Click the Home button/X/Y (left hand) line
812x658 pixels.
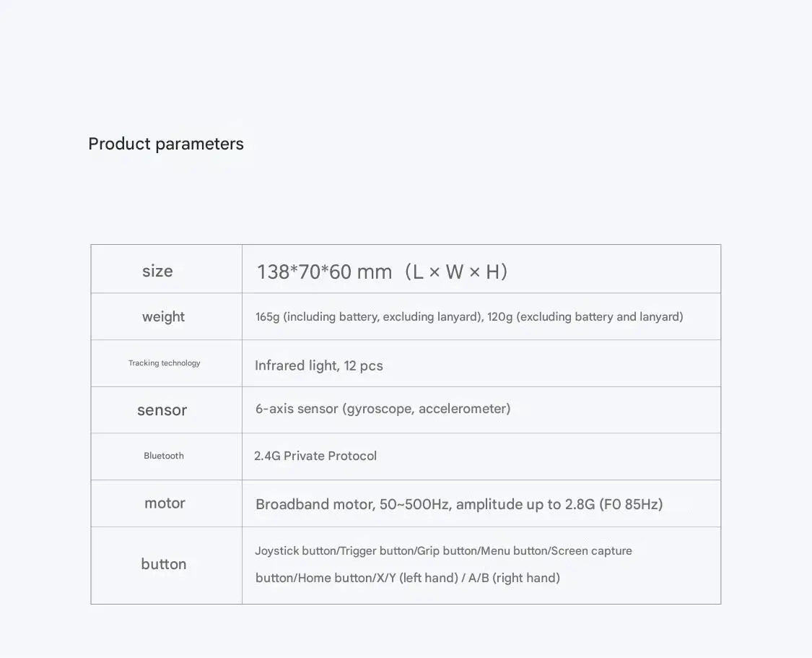pos(408,578)
